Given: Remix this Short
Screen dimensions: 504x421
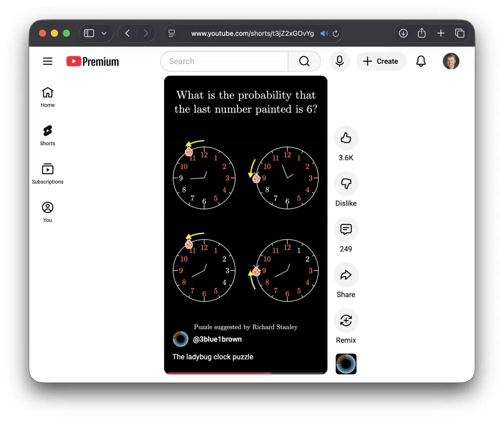Looking at the screenshot, I should tap(346, 320).
